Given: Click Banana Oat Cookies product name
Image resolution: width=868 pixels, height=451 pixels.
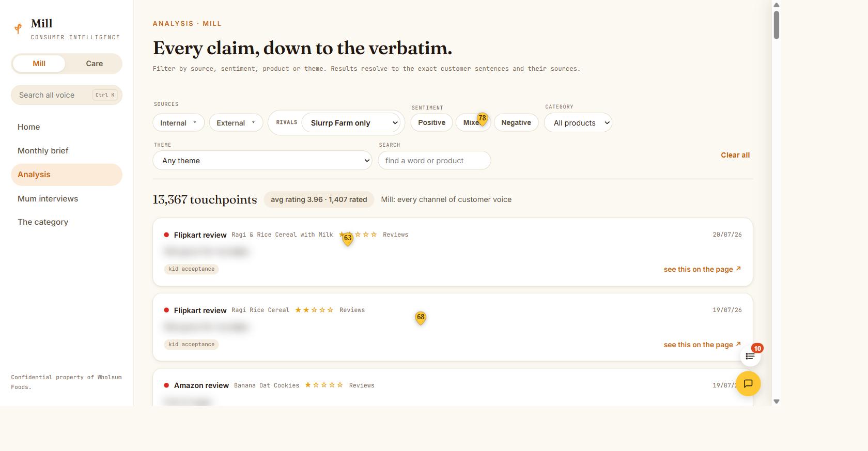Looking at the screenshot, I should (x=267, y=385).
